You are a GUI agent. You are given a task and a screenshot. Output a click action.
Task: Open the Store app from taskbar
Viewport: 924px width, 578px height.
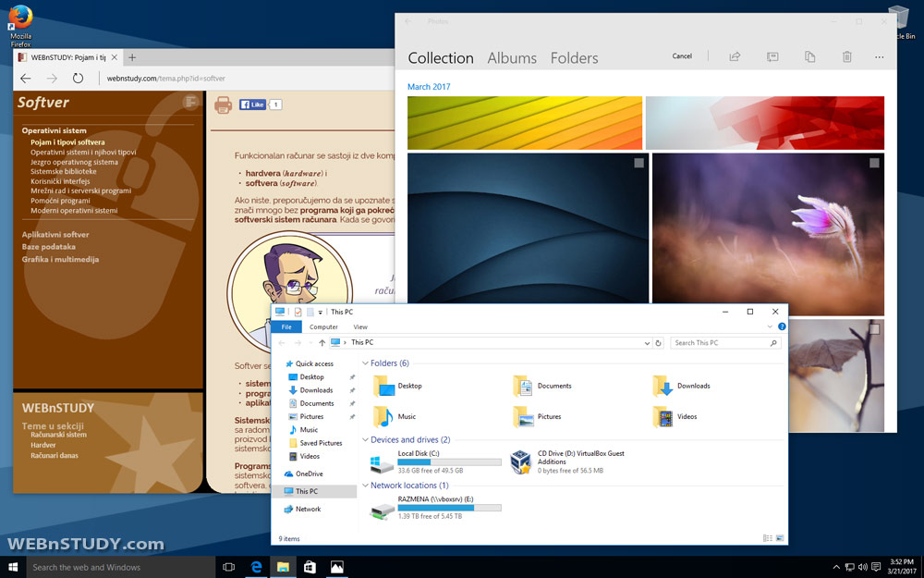pos(310,568)
